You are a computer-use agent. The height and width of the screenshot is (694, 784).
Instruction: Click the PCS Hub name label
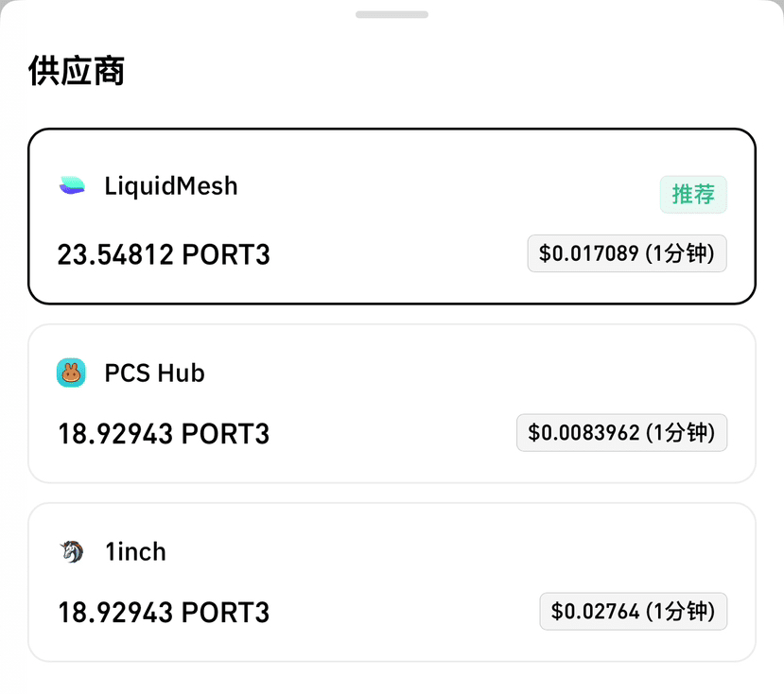154,373
